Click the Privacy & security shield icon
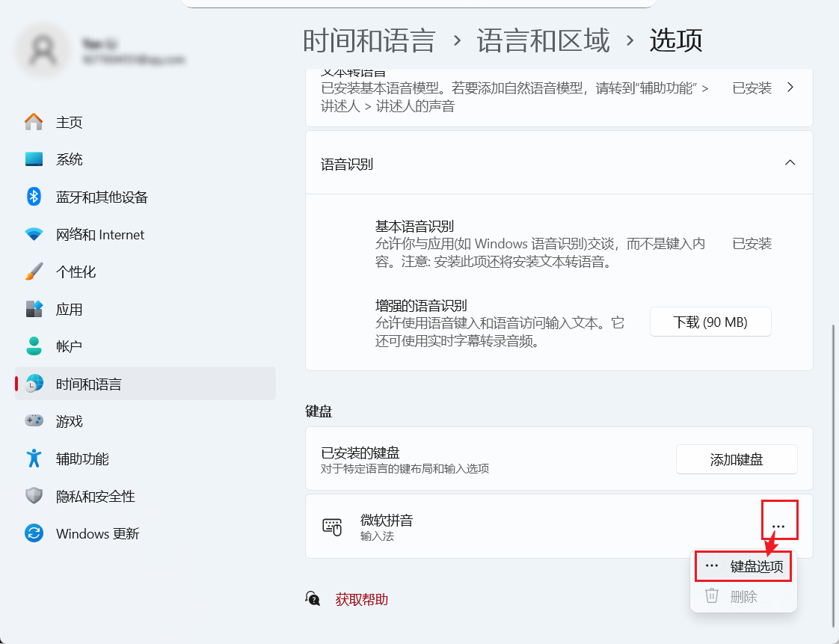The image size is (839, 644). click(x=34, y=496)
